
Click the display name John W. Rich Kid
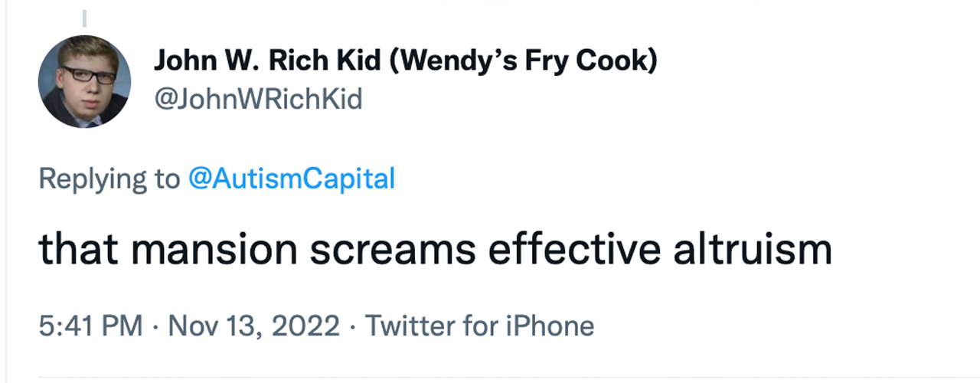267,61
